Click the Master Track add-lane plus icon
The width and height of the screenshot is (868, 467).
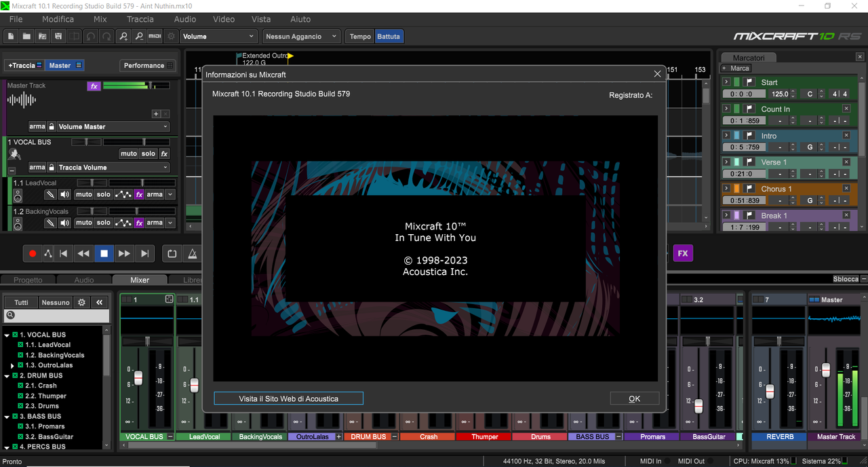click(x=156, y=114)
